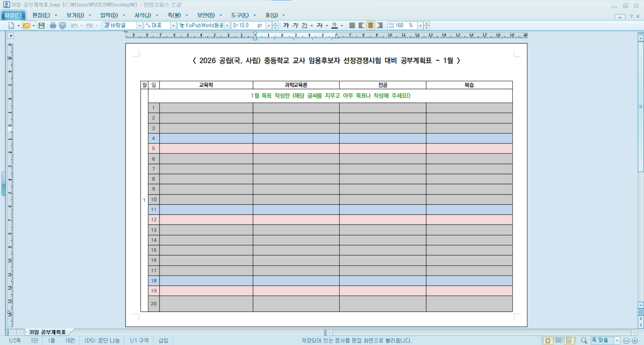644x345 pixels.
Task: Click the 삽입 insert mode indicator
Action: coord(163,341)
